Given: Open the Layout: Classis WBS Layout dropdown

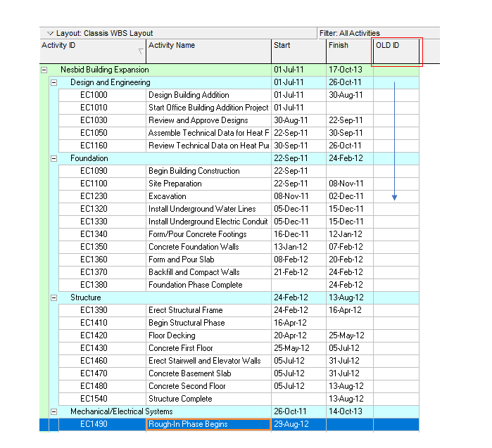Looking at the screenshot, I should (50, 33).
